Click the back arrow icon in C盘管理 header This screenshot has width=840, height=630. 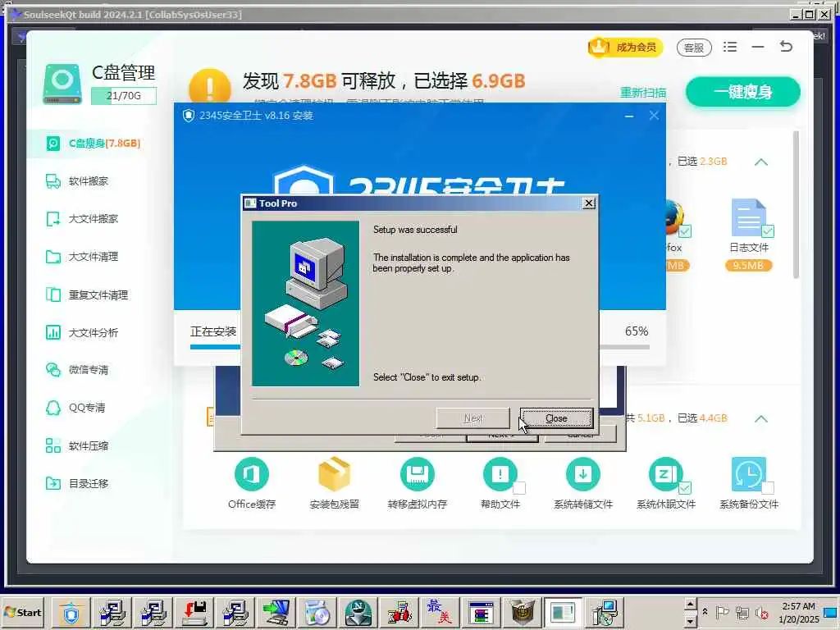tap(786, 47)
